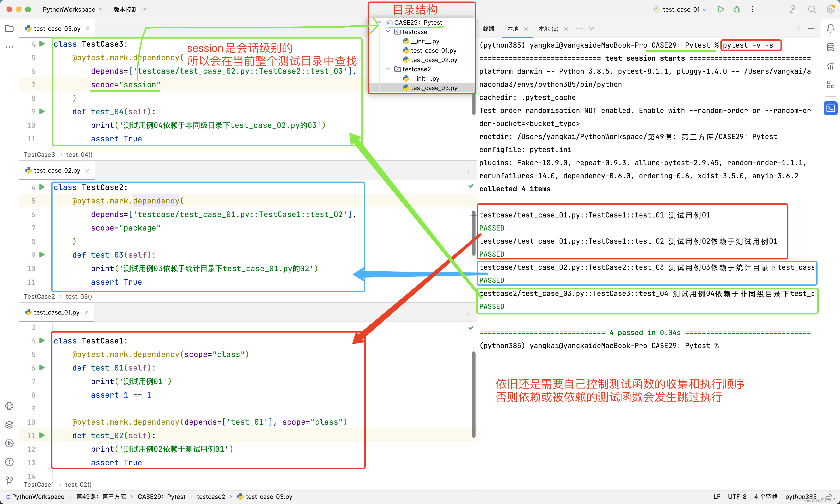Image resolution: width=840 pixels, height=504 pixels.
Task: Open the Notifications bell panel
Action: (830, 28)
